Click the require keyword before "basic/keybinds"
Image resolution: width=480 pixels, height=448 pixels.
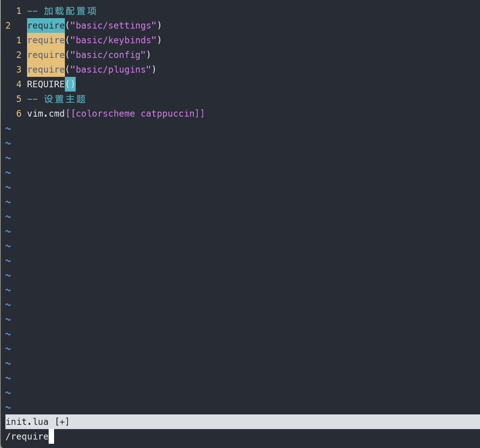click(x=46, y=40)
